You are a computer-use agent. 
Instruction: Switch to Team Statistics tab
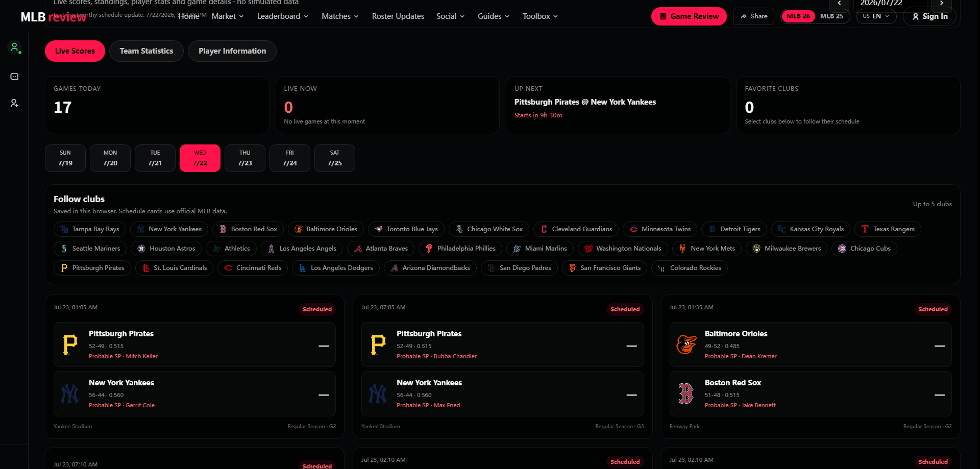coord(146,51)
